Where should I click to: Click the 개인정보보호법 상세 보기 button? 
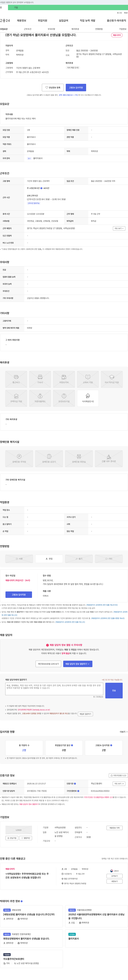tap(48, 664)
